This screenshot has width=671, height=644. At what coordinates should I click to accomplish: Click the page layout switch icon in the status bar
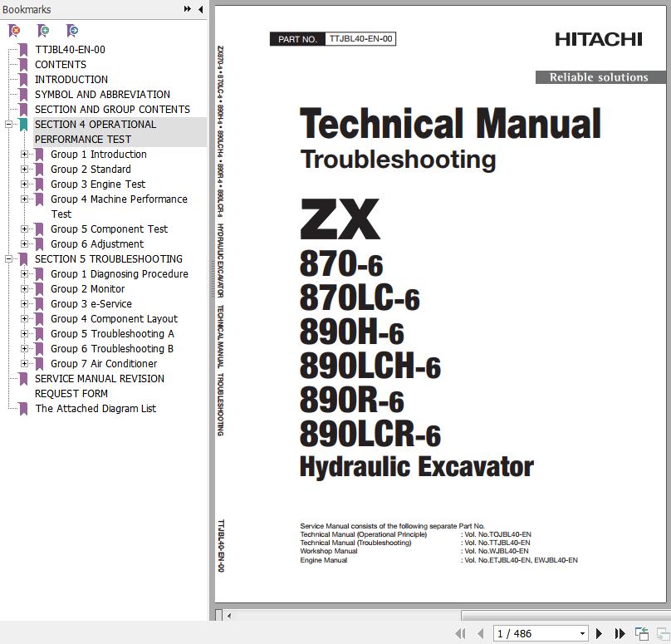pos(641,633)
